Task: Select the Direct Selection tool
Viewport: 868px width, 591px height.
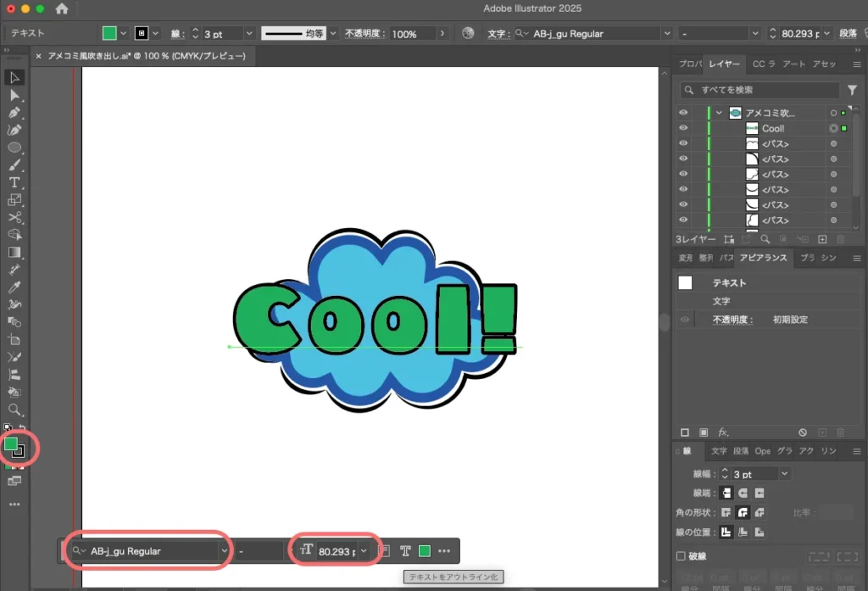Action: pyautogui.click(x=14, y=95)
